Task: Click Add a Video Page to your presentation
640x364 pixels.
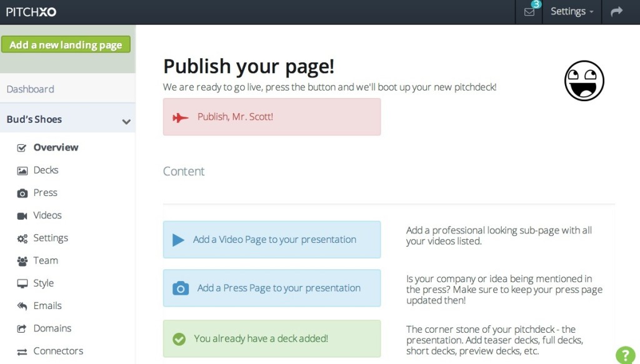Action: [272, 240]
